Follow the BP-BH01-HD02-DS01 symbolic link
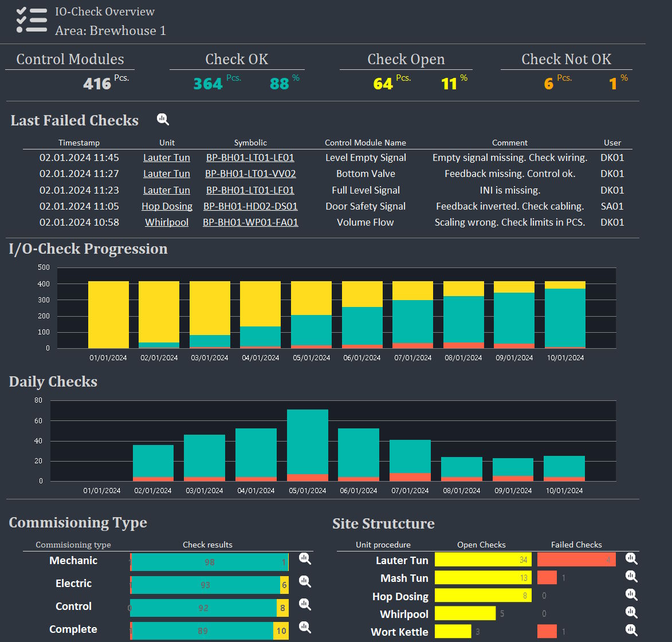Image resolution: width=672 pixels, height=642 pixels. point(250,206)
